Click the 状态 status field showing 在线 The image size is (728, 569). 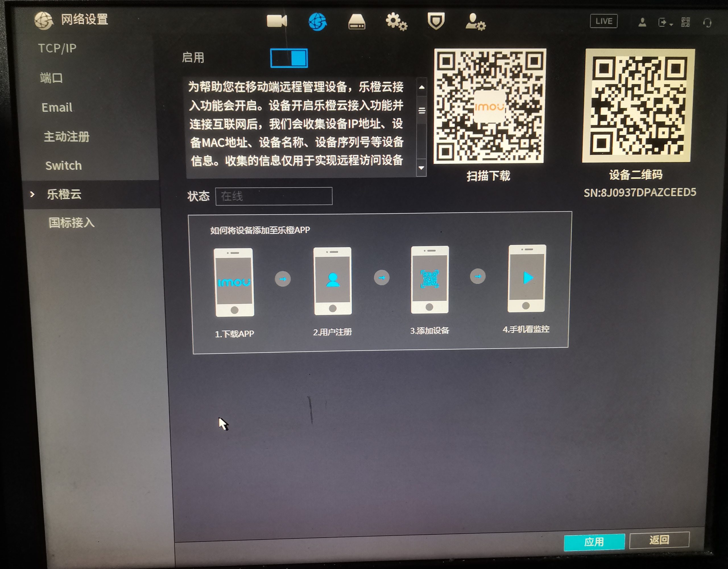pyautogui.click(x=274, y=196)
